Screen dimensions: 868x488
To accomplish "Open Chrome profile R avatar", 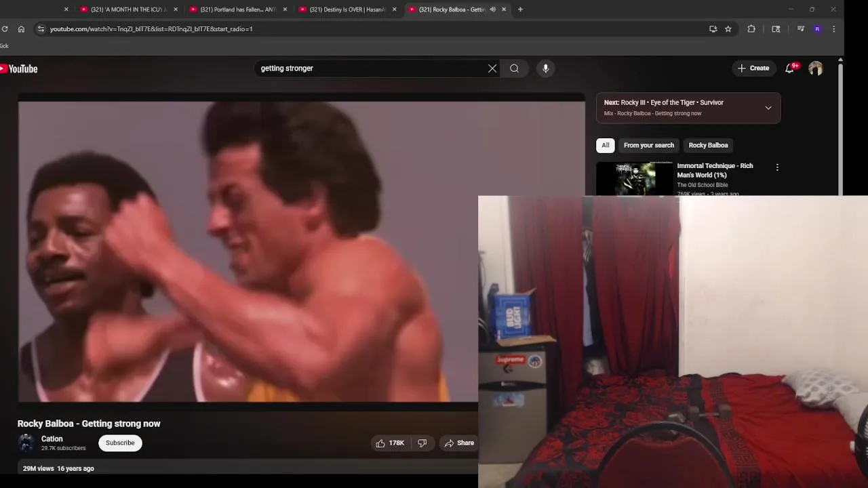I will (817, 29).
